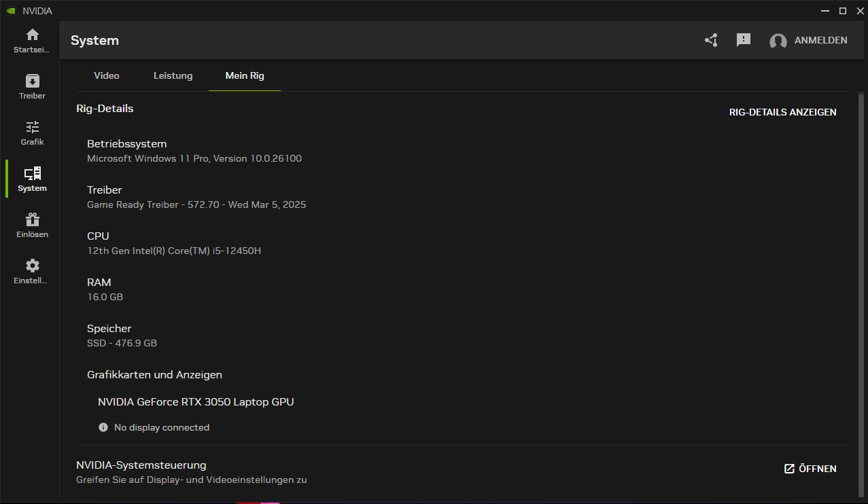This screenshot has width=868, height=504.
Task: Click the CPU label
Action: [98, 236]
